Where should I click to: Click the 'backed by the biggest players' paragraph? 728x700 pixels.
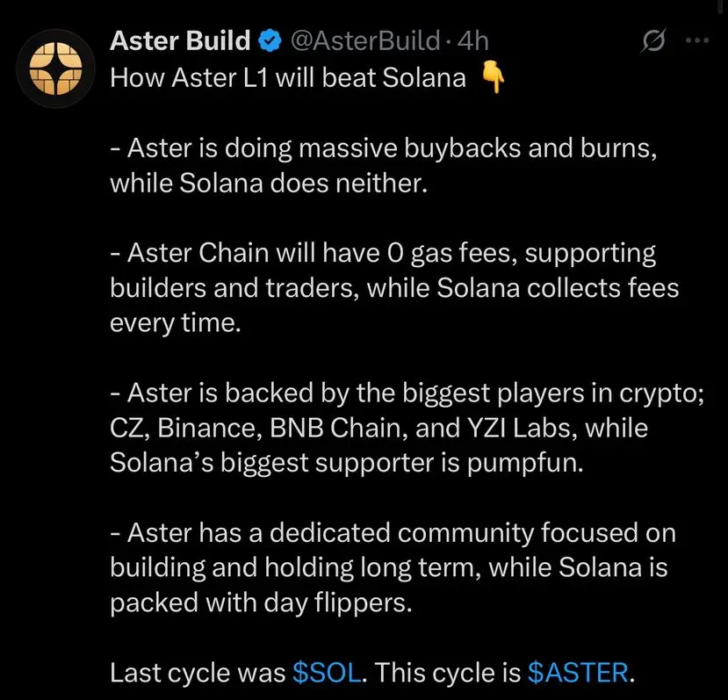[407, 428]
